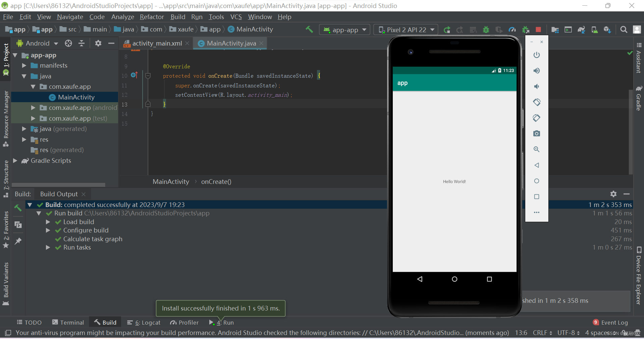Open the Analyze menu
Viewport: 644px width, 339px height.
122,17
